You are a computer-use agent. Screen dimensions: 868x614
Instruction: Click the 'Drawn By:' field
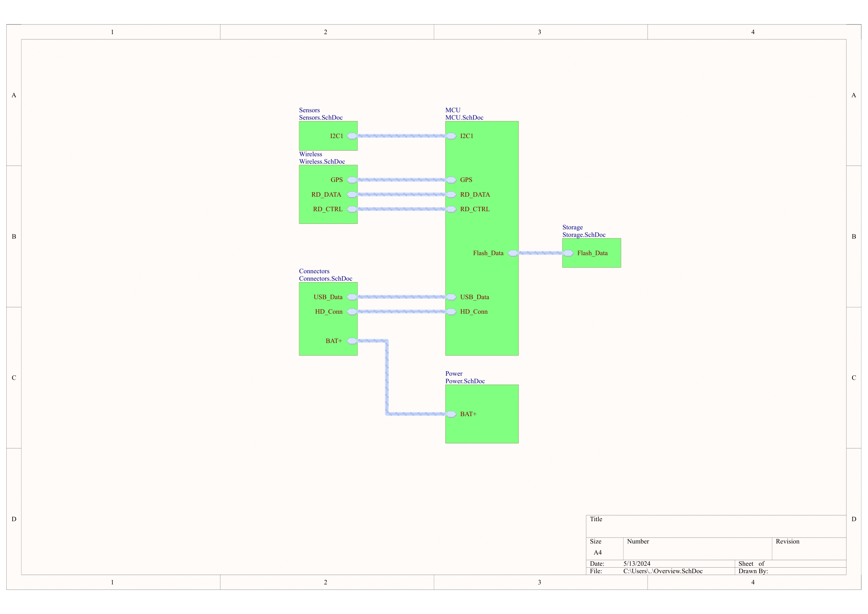click(x=790, y=571)
